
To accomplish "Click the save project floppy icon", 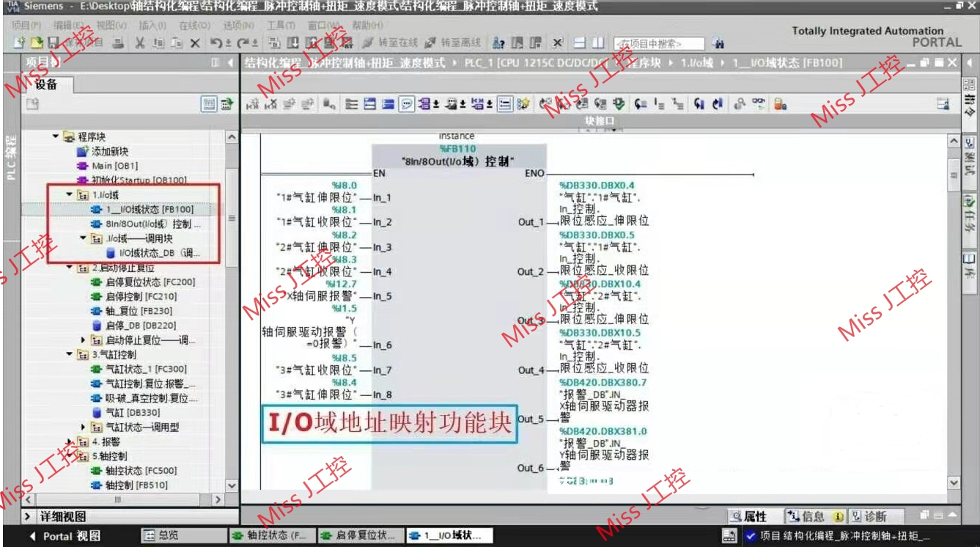I will pyautogui.click(x=53, y=43).
